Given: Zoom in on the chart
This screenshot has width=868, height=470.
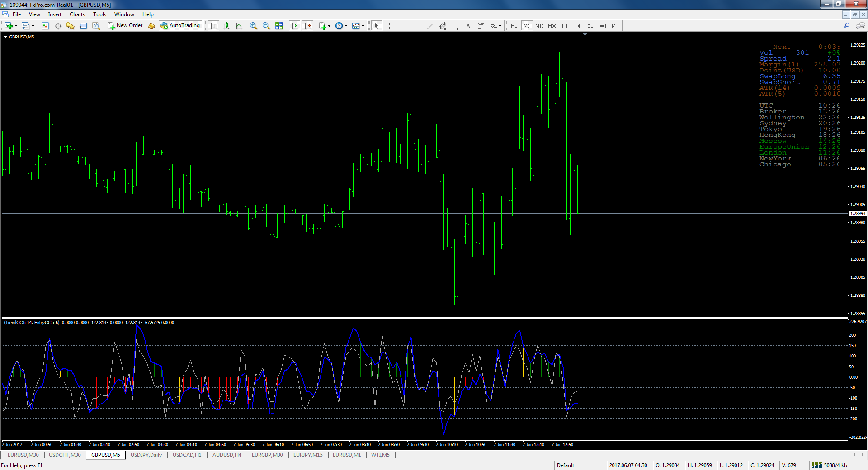Looking at the screenshot, I should click(254, 26).
